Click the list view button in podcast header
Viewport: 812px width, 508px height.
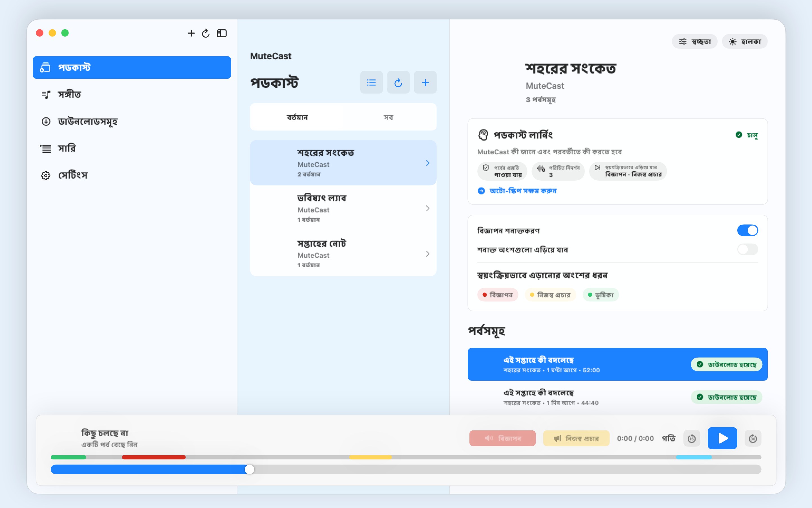click(371, 82)
